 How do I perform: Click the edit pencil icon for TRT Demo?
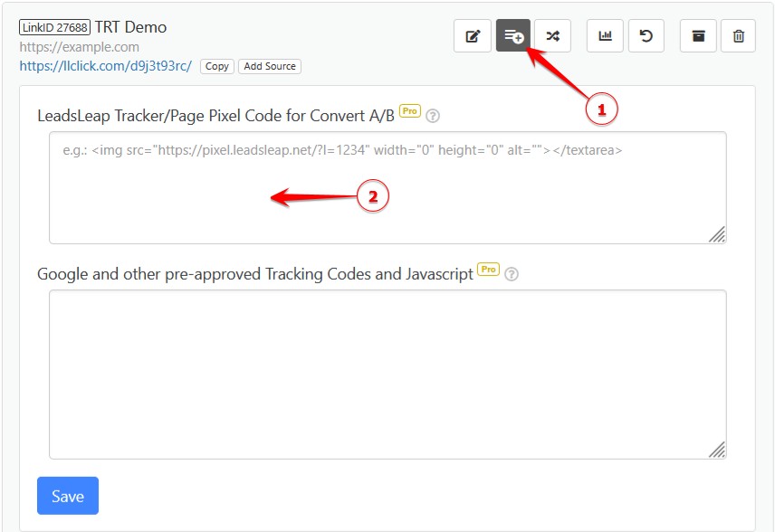click(472, 35)
